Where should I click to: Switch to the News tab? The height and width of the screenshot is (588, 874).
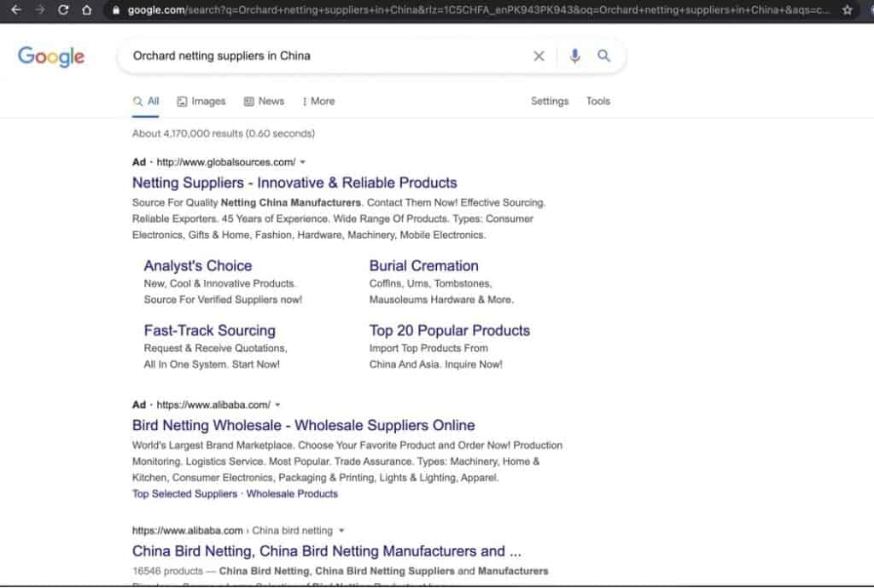pyautogui.click(x=265, y=102)
